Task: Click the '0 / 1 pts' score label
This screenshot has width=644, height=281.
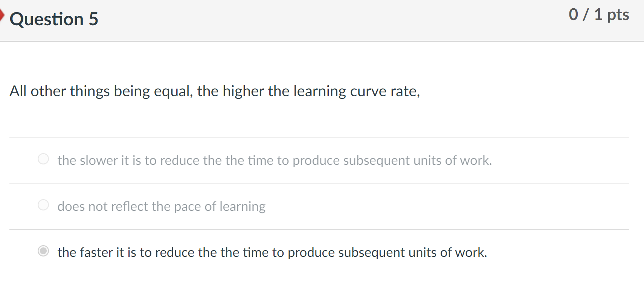Action: tap(599, 15)
